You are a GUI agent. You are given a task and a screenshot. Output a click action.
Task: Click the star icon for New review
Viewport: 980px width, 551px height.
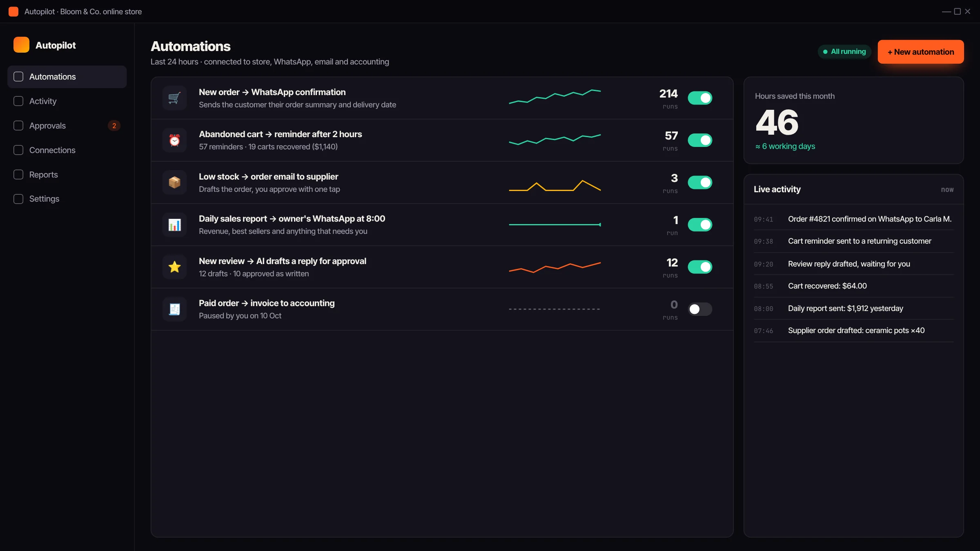pos(174,267)
